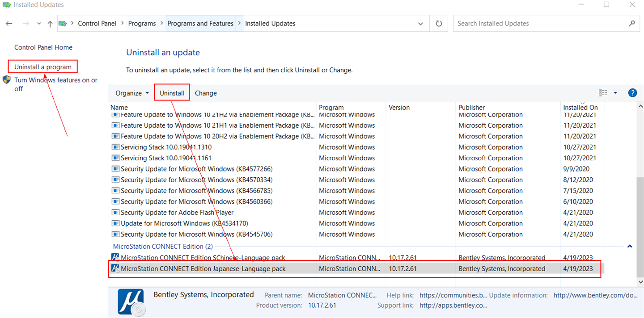Select Feature Update to Windows 10 21H1 row
644x318 pixels.
tap(356, 126)
